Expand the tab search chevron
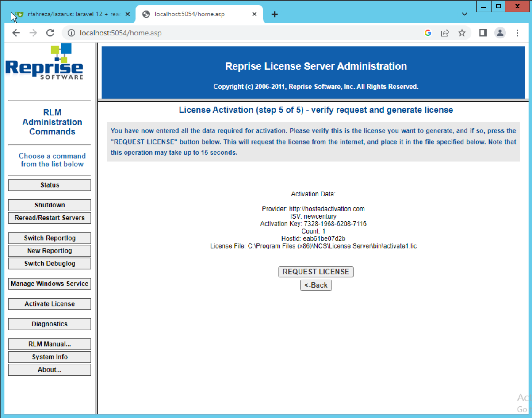This screenshot has width=532, height=418. pos(464,14)
